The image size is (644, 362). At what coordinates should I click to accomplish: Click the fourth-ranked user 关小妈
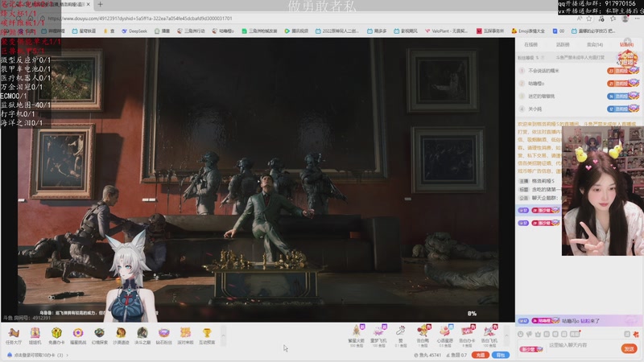535,109
